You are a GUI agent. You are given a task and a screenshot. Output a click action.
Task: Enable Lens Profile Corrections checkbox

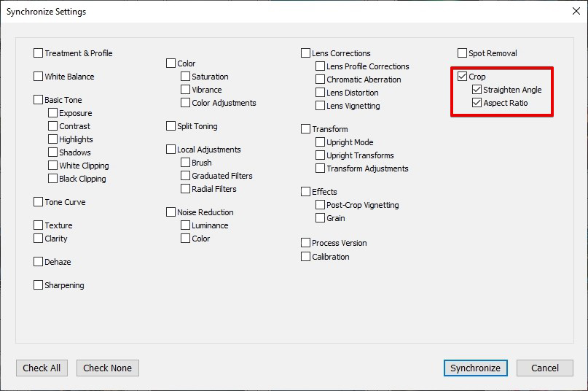321,66
